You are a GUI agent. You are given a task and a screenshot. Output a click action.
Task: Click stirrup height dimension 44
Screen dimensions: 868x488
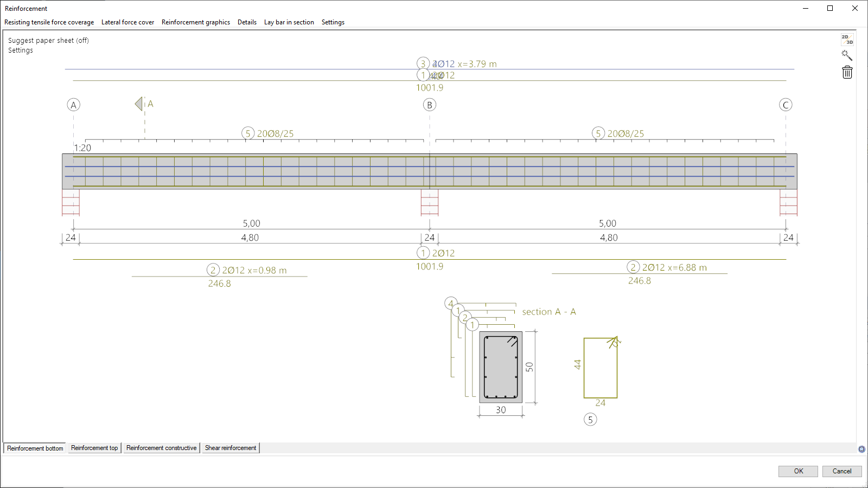pyautogui.click(x=577, y=365)
